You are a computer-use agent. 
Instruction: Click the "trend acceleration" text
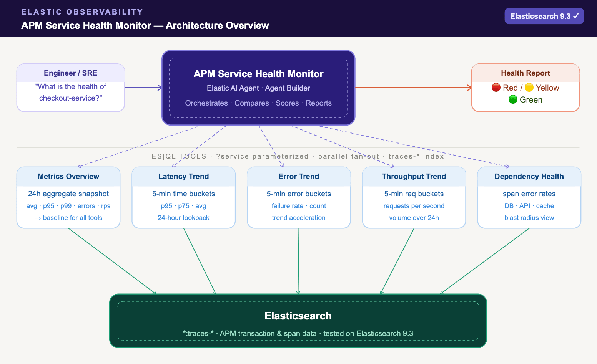click(299, 218)
